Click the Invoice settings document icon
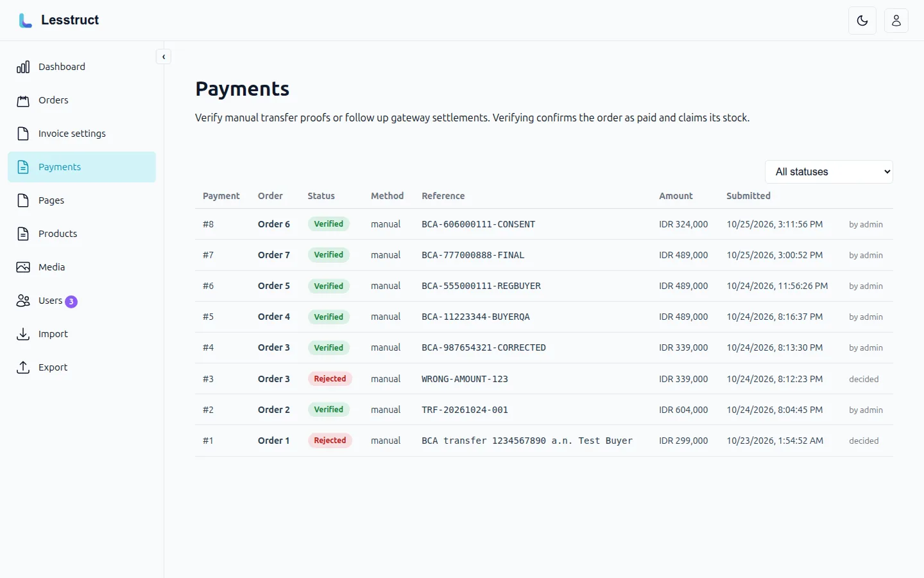924x578 pixels. [x=23, y=134]
